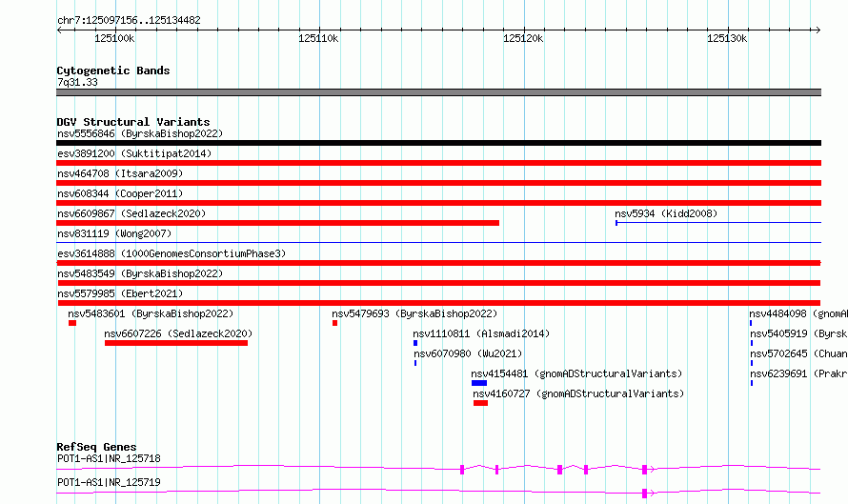Viewport: 848px width, 504px height.
Task: Click the 7q31.33 band label
Action: (77, 82)
